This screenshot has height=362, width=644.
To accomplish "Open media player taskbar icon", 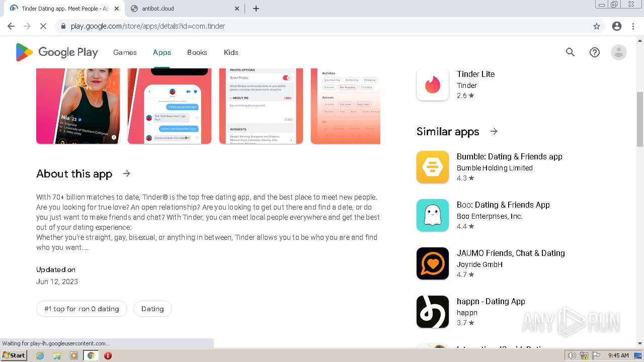I will pos(74,355).
